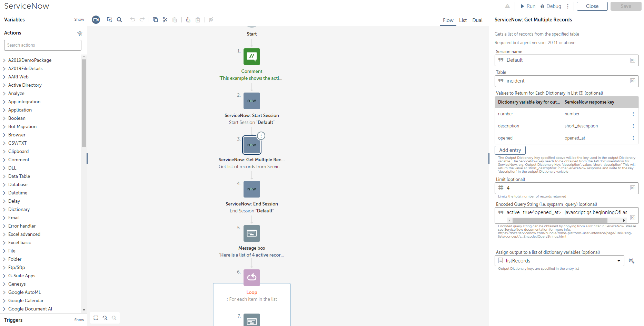Insert variable into Table field
This screenshot has width=644, height=326.
point(633,81)
